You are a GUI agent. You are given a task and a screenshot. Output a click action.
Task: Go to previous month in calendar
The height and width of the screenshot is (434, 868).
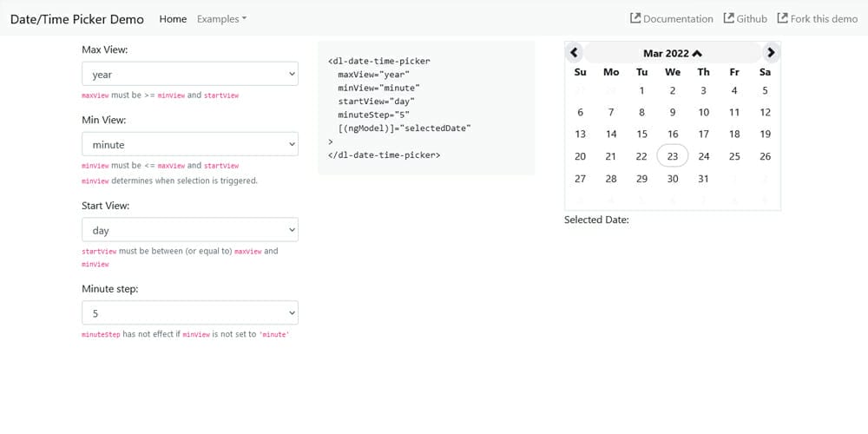(x=574, y=53)
